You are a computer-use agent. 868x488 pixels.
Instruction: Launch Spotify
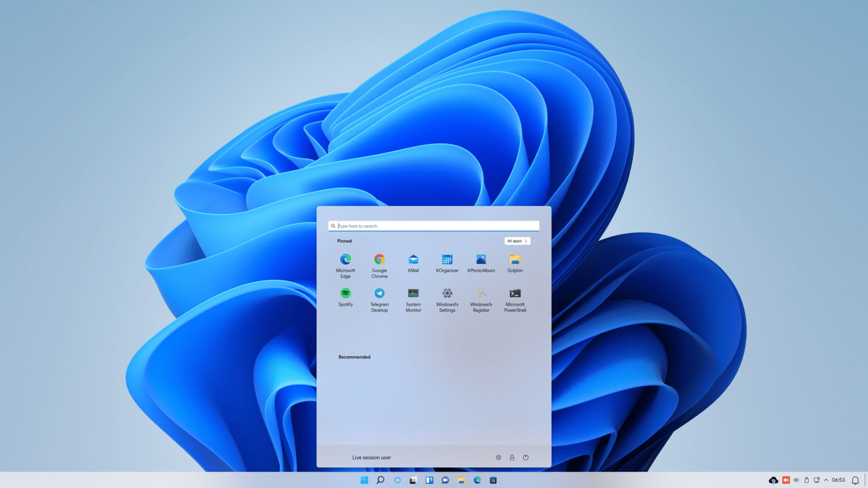(345, 297)
